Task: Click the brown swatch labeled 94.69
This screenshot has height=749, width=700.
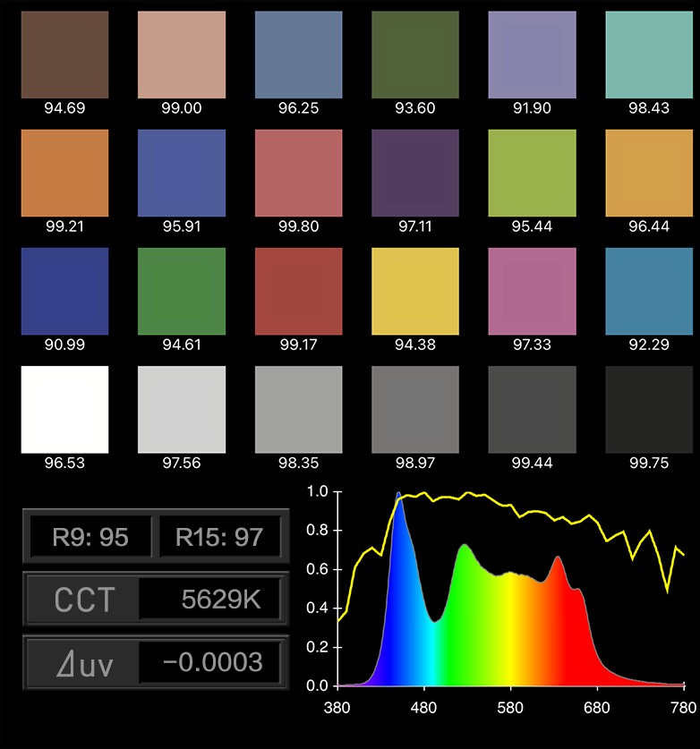Action: (64, 55)
